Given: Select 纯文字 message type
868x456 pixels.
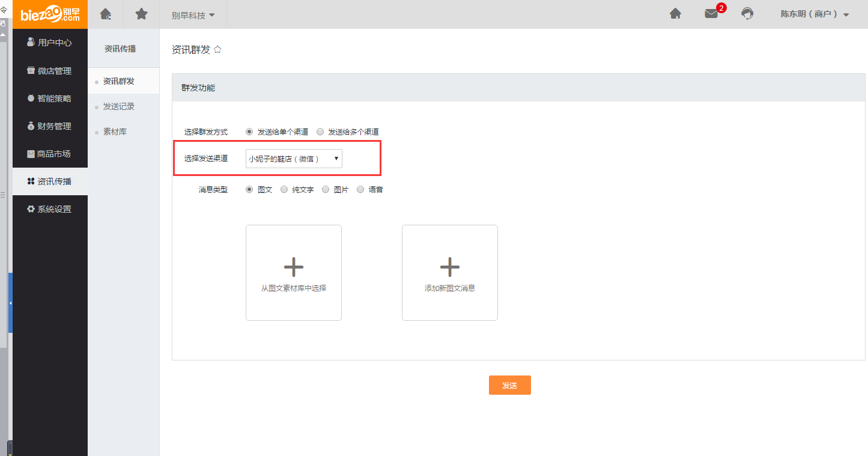Looking at the screenshot, I should click(x=285, y=189).
